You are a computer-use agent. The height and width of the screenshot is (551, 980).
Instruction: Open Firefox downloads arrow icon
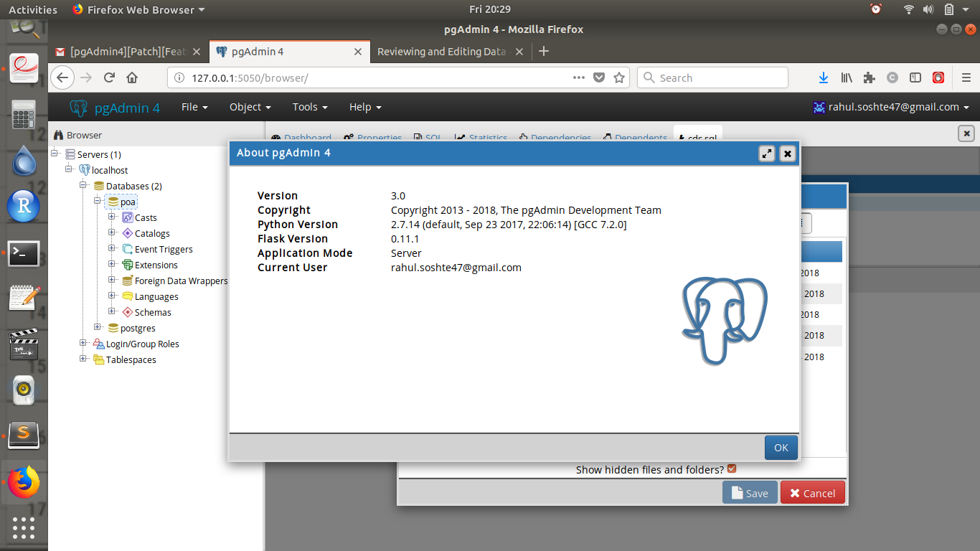(824, 77)
